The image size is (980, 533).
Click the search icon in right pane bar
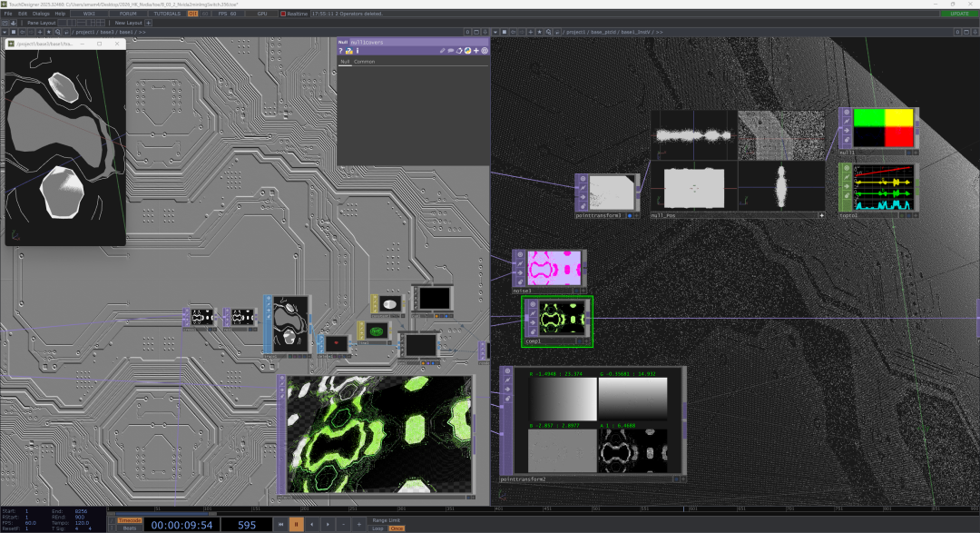click(549, 32)
